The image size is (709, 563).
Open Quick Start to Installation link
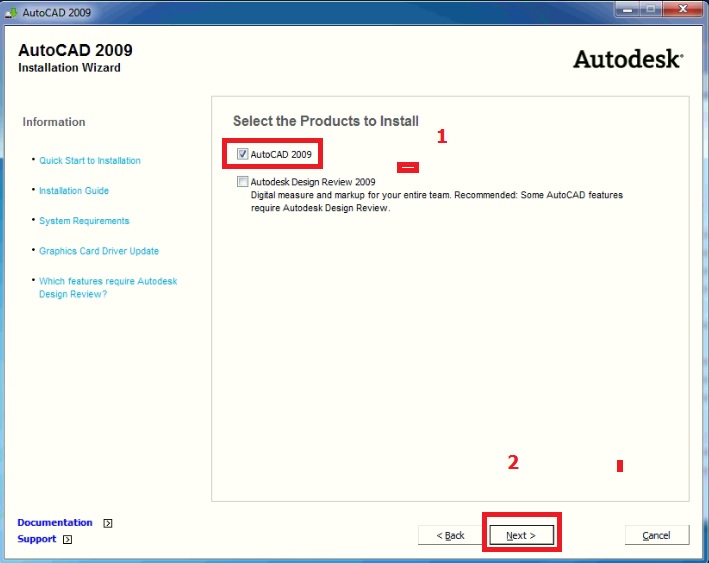(90, 161)
